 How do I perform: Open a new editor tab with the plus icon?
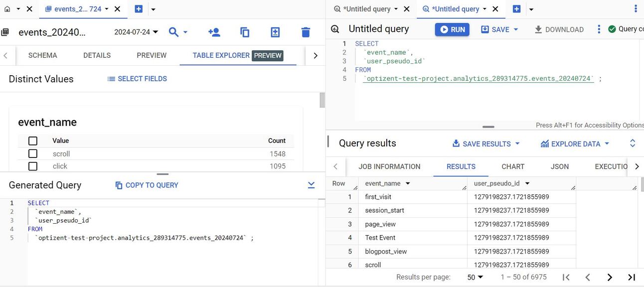point(516,8)
